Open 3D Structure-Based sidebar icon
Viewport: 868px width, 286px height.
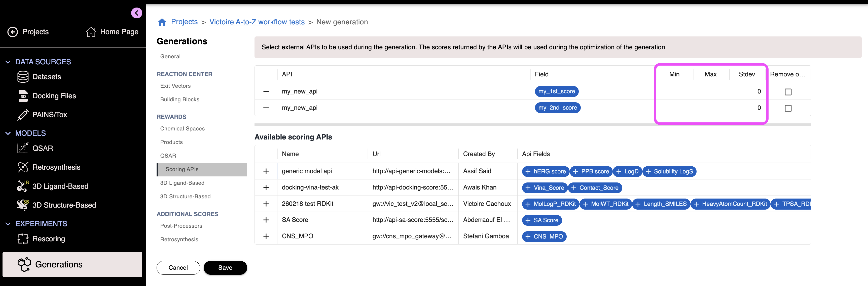pos(23,205)
